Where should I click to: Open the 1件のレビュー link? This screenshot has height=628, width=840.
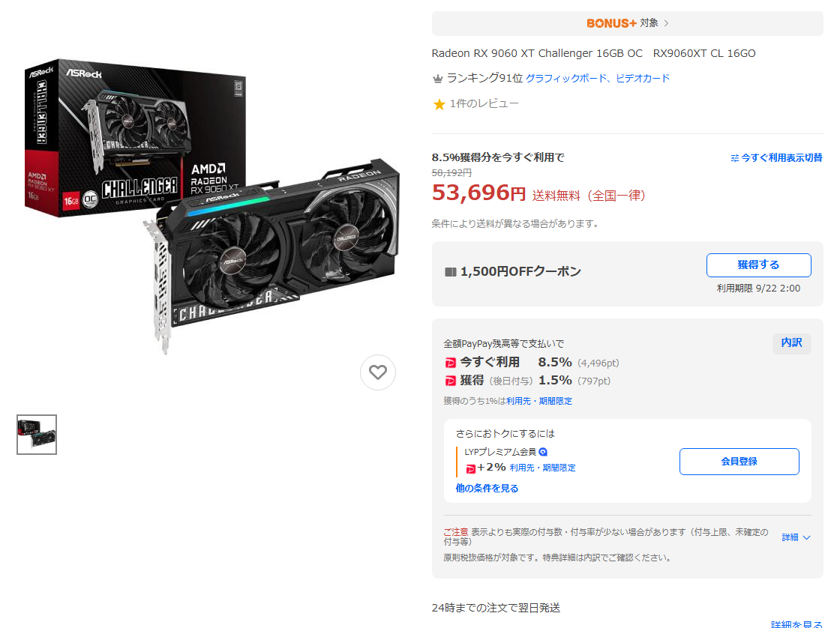pos(484,104)
